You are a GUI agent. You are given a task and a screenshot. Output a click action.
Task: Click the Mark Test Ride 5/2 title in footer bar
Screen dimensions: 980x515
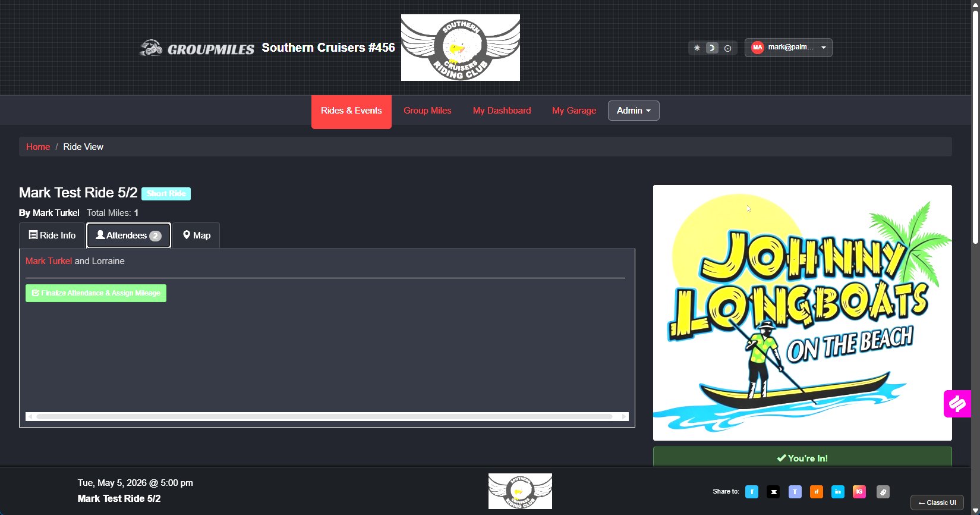(x=119, y=498)
